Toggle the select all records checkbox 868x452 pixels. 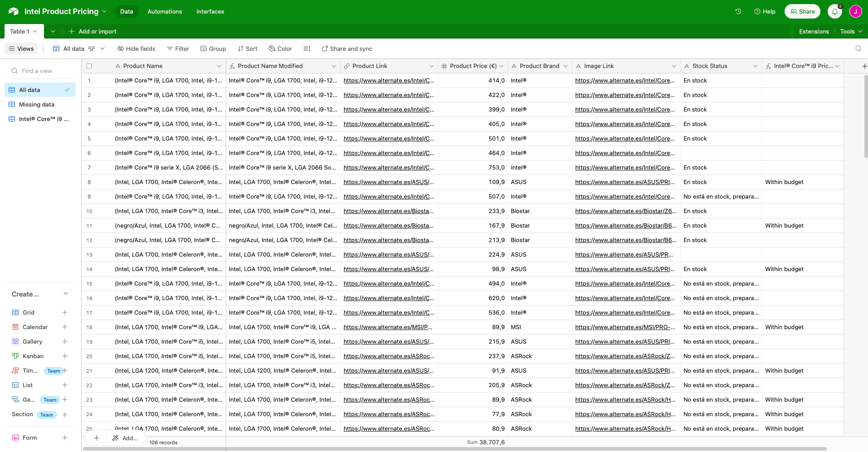tap(89, 66)
